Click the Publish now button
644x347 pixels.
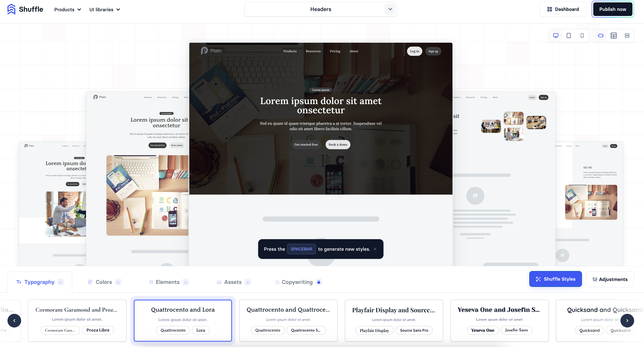(612, 9)
